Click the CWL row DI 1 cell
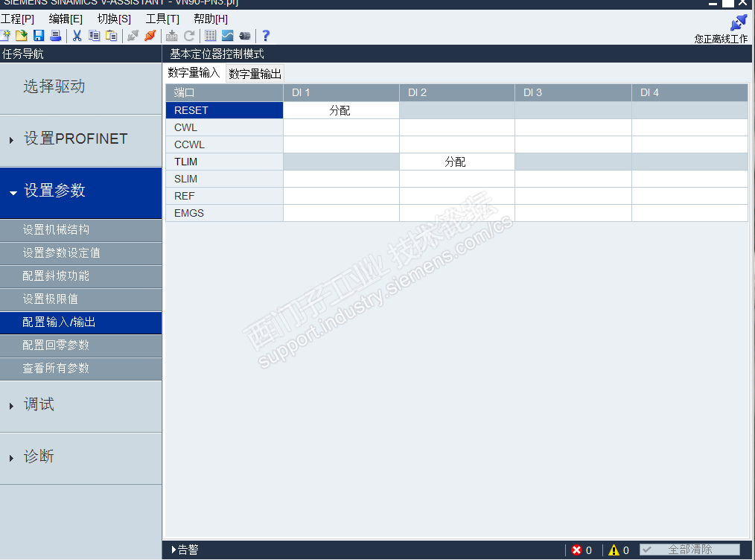 [x=341, y=127]
